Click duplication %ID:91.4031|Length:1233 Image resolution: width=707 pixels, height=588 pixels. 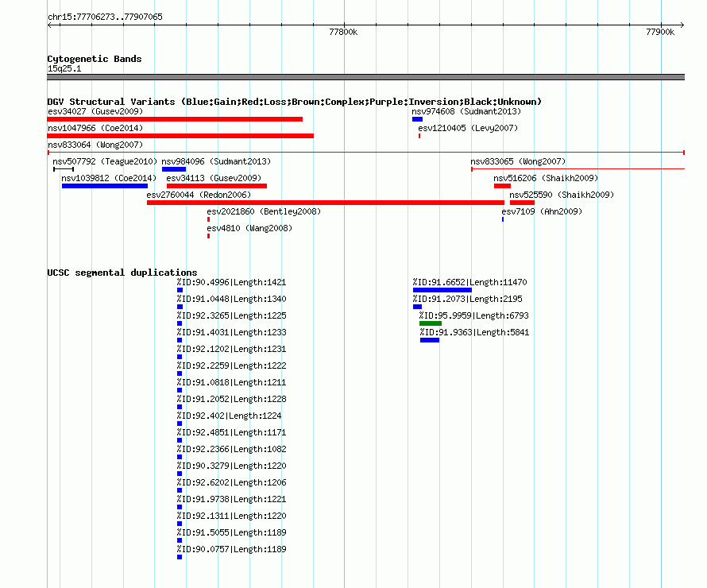point(231,332)
